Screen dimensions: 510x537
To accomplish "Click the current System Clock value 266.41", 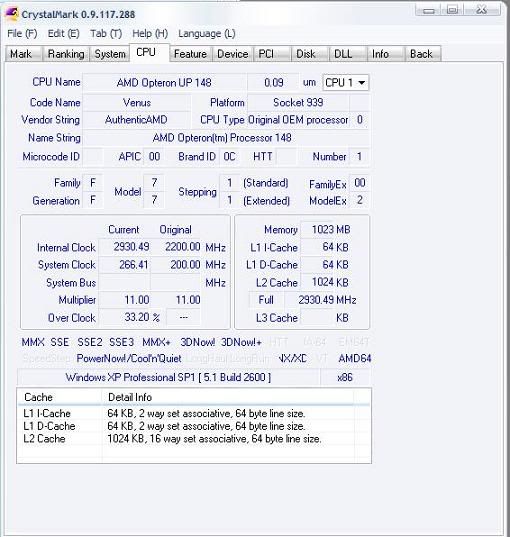I will coord(125,265).
